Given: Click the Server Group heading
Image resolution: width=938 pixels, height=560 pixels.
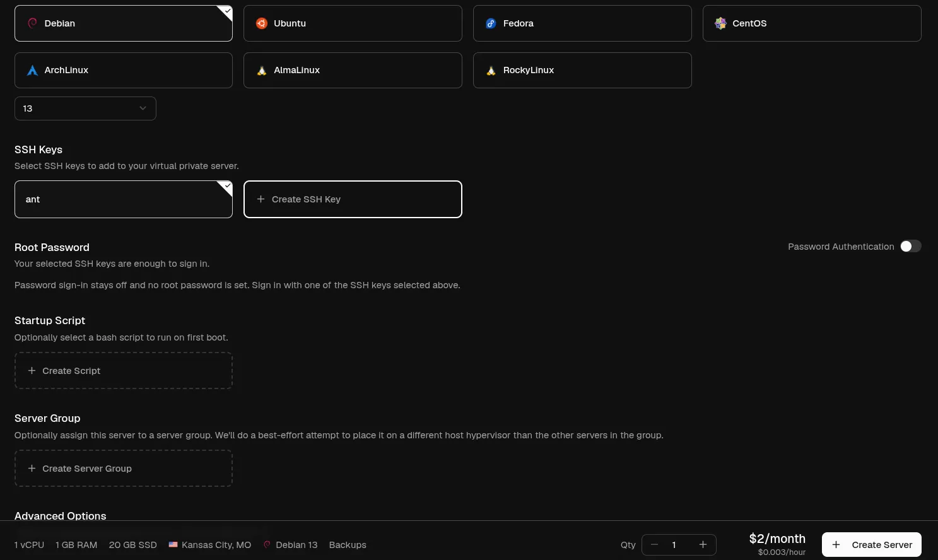Looking at the screenshot, I should 47,418.
